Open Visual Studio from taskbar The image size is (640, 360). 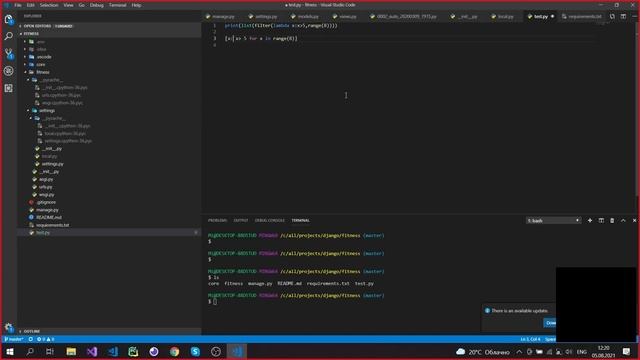92,351
